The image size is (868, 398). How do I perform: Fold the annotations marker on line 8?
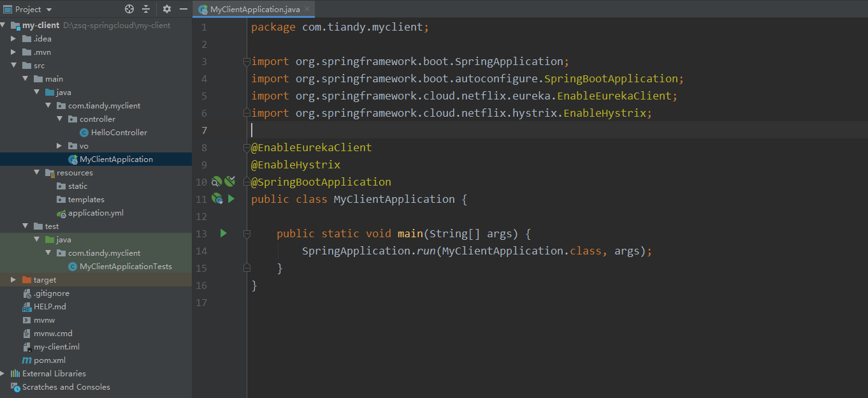247,148
